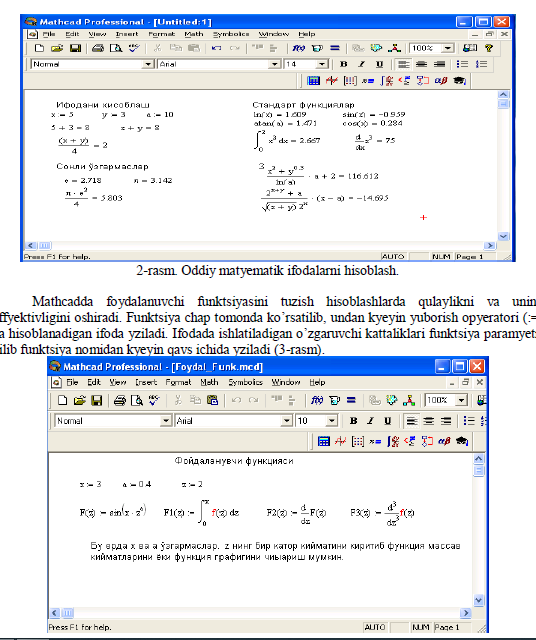
Task: Expand 100% zoom dropdown in Foydal_Funk window
Action: (x=461, y=400)
